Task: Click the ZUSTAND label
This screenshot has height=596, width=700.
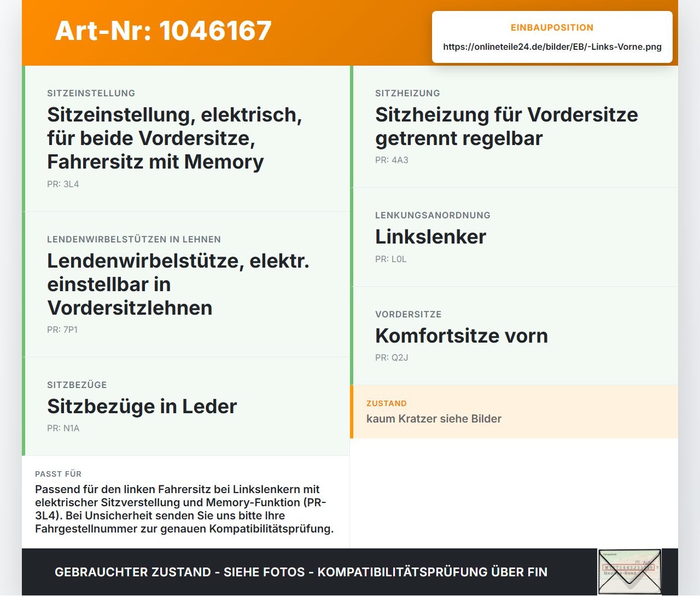Action: pos(387,403)
